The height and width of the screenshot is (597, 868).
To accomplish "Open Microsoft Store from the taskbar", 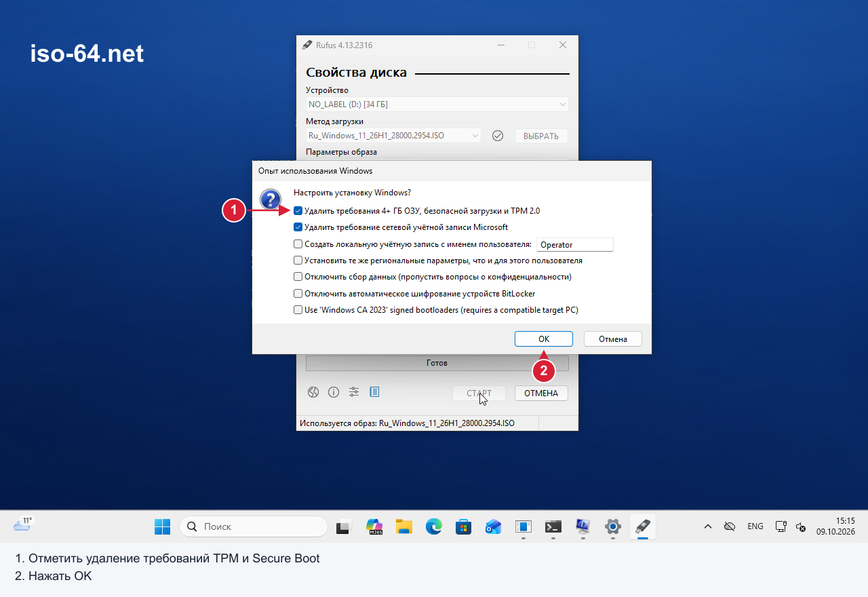I will coord(464,526).
